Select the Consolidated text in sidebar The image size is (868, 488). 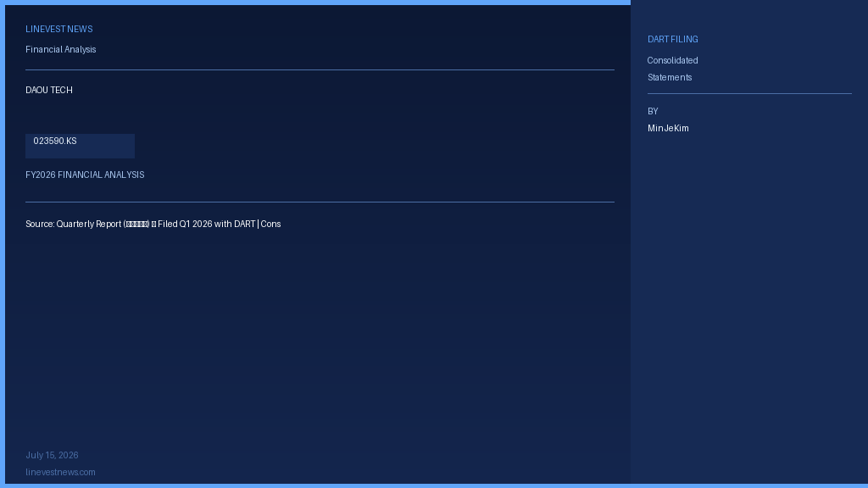pos(672,60)
